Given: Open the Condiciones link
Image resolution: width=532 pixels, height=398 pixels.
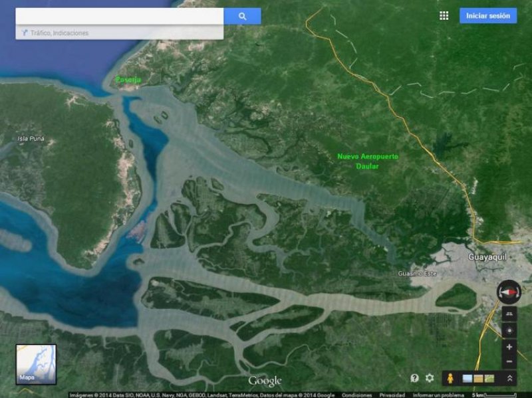Looking at the screenshot, I should click(356, 395).
